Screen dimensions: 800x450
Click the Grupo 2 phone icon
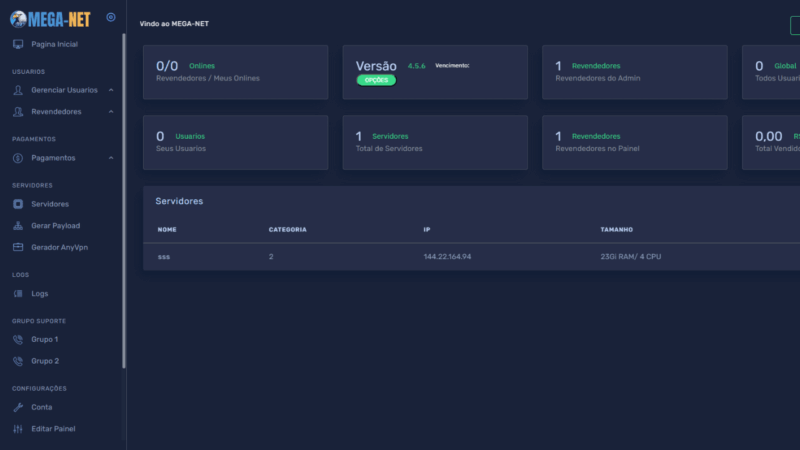tap(18, 361)
